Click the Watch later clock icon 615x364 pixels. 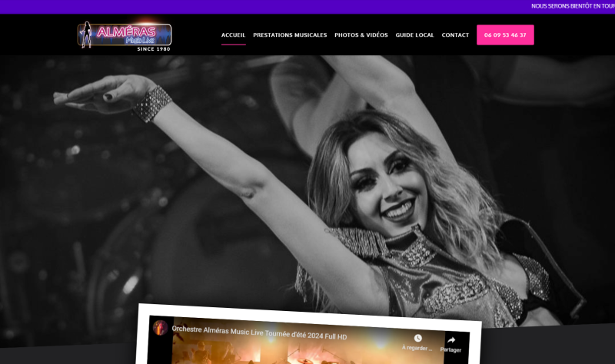pos(417,338)
